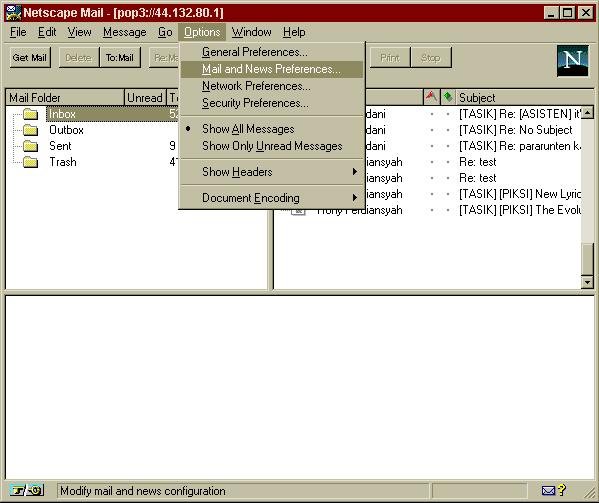This screenshot has height=503, width=599.
Task: Click the Trash folder icon
Action: coord(30,162)
